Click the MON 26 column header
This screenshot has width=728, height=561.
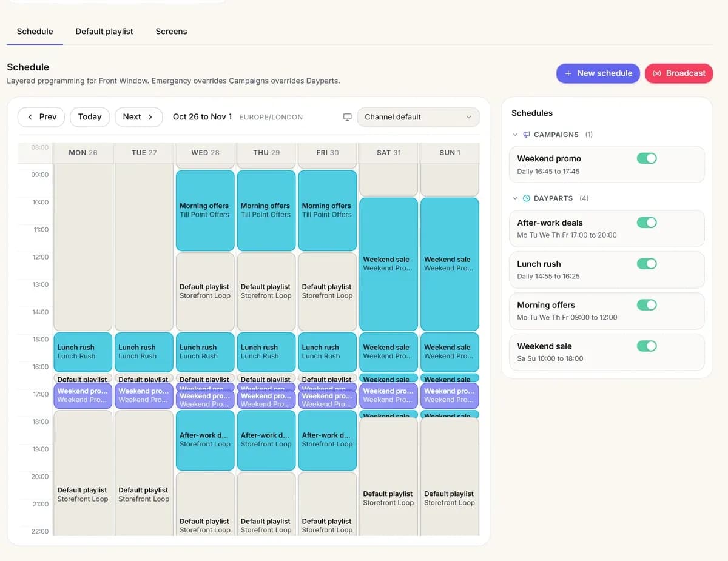coord(83,153)
